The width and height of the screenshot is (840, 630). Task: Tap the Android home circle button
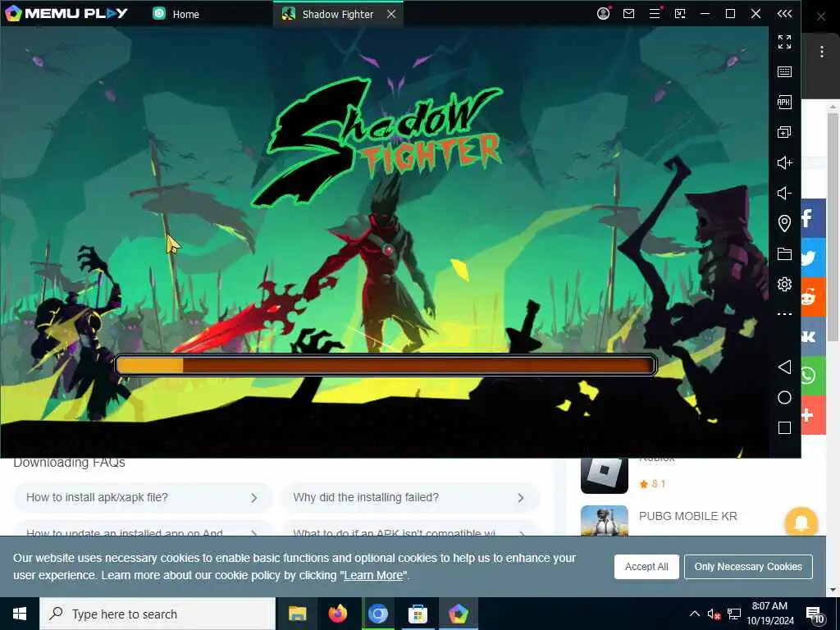tap(784, 398)
